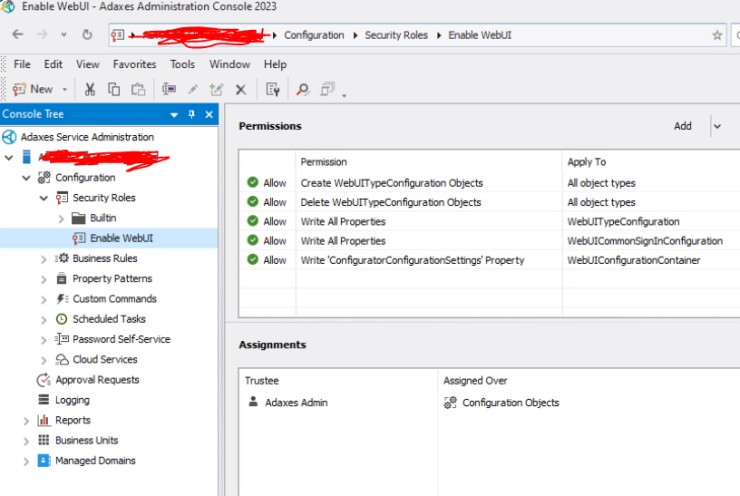Click the pencil Edit toolbar icon

click(x=193, y=89)
